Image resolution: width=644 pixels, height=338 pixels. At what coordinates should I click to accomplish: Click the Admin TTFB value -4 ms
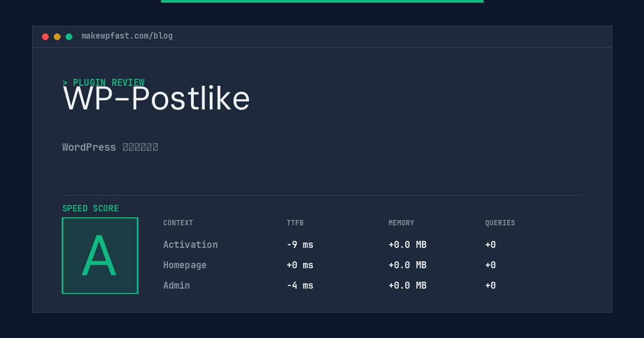click(300, 285)
